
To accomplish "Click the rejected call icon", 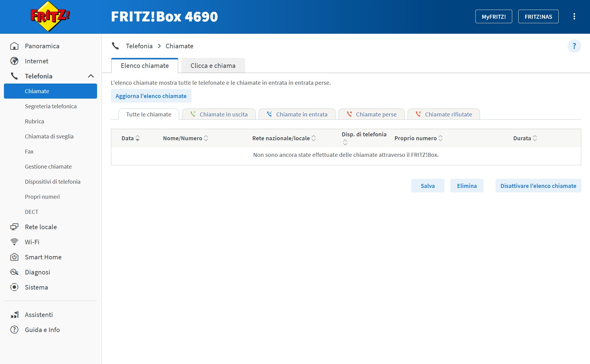I will [418, 114].
